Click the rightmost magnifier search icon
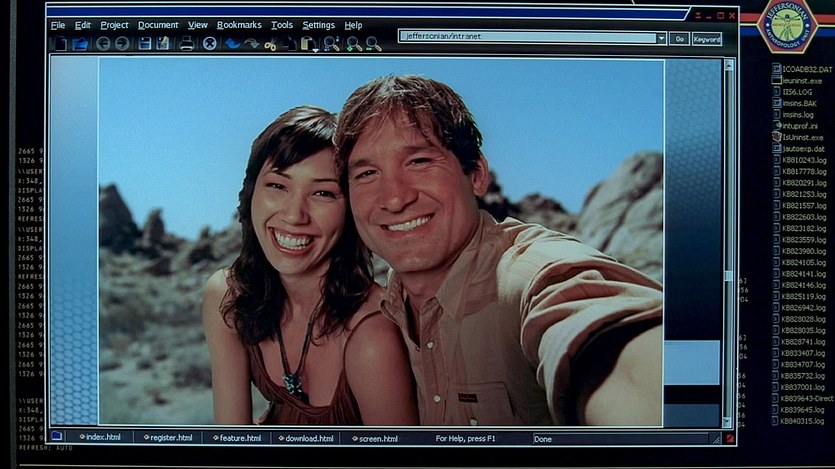 (x=373, y=44)
